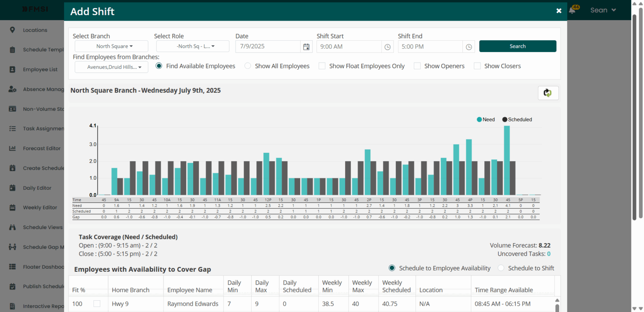
Task: Click the calendar icon in Date field
Action: pyautogui.click(x=306, y=47)
